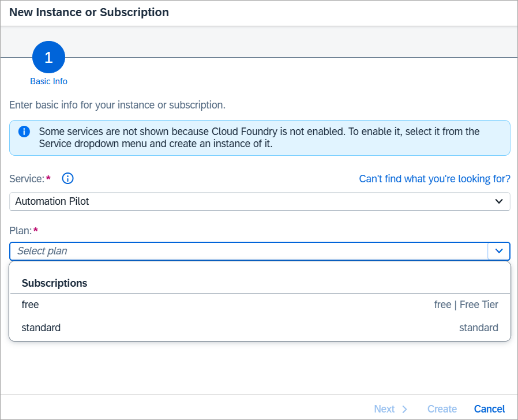Click the Cloud Foundry not enabled message

coord(260,138)
